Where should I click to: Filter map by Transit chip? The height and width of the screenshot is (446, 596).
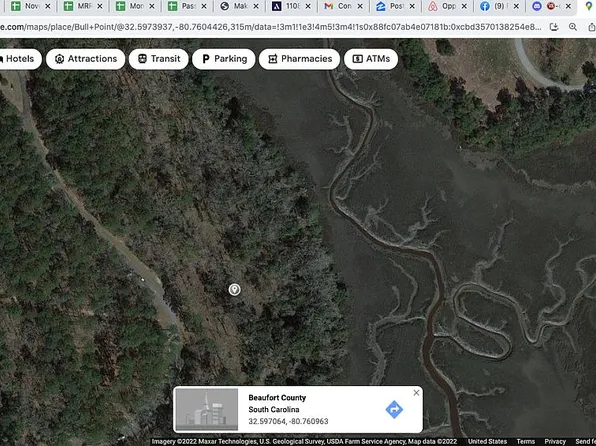pos(159,59)
